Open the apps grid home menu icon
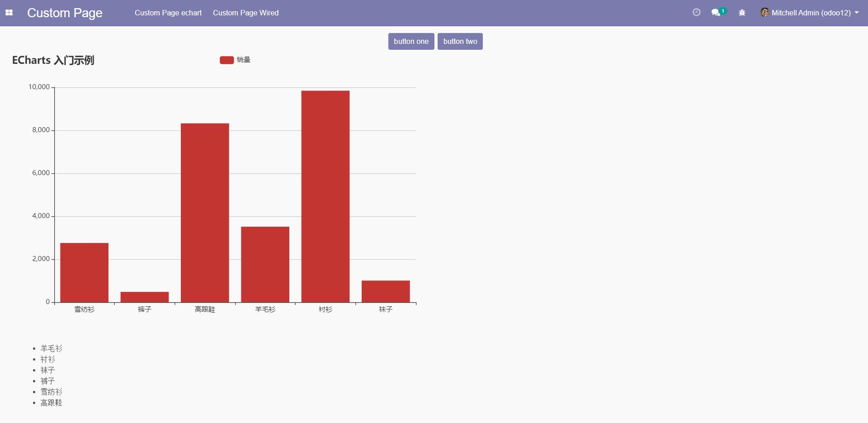The image size is (868, 423). tap(9, 13)
